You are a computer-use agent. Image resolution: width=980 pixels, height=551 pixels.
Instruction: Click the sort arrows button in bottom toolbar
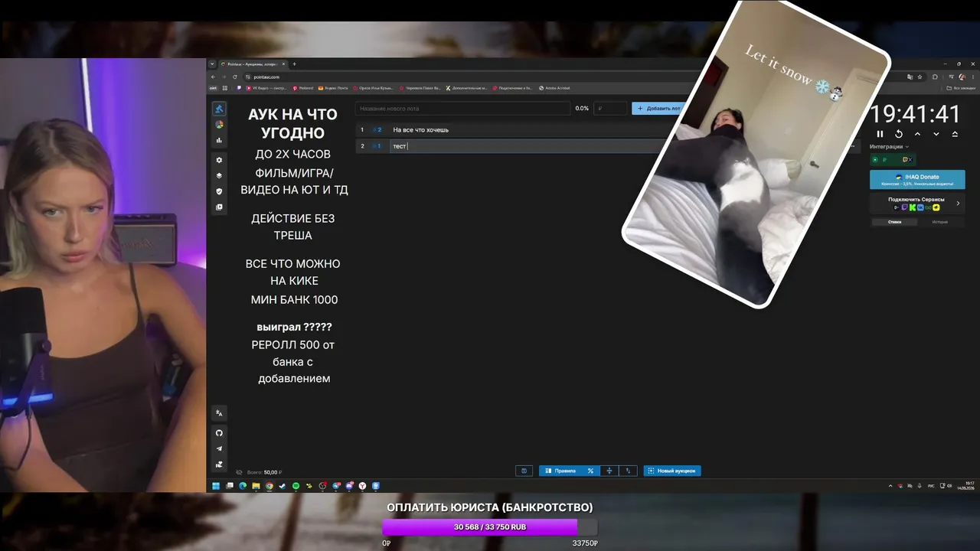pyautogui.click(x=629, y=471)
